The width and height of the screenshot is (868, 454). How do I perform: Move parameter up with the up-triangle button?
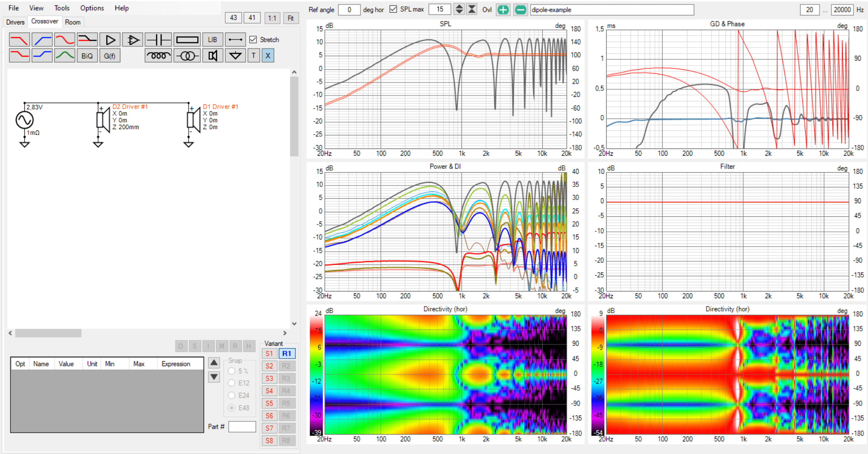point(214,363)
